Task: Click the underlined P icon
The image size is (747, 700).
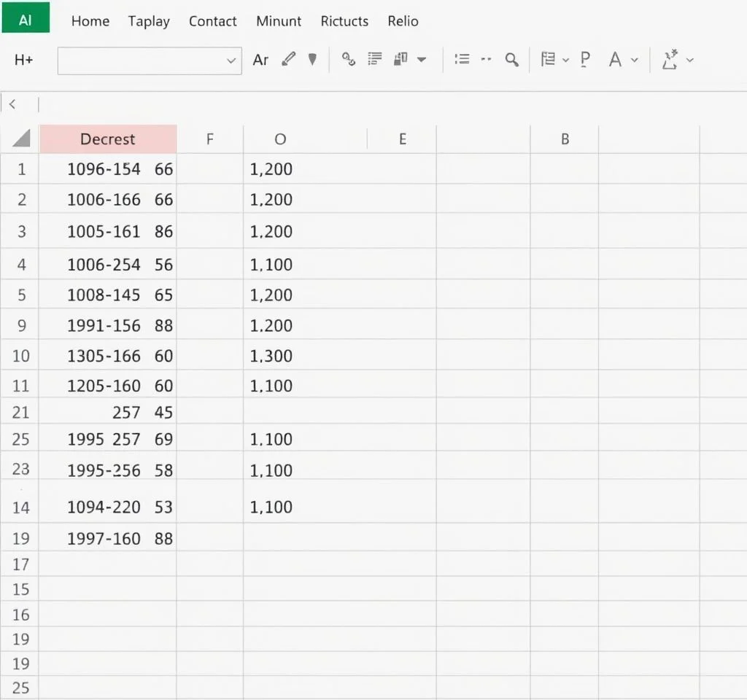Action: [584, 60]
